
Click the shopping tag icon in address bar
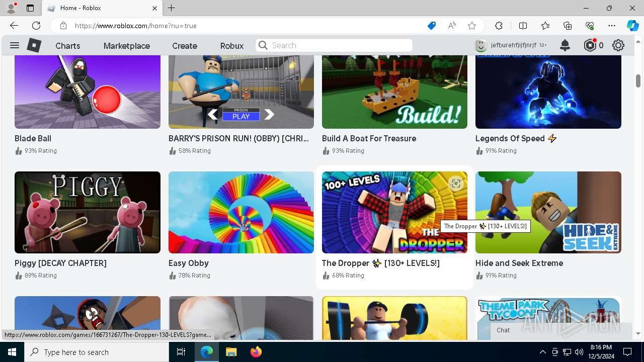tap(432, 26)
